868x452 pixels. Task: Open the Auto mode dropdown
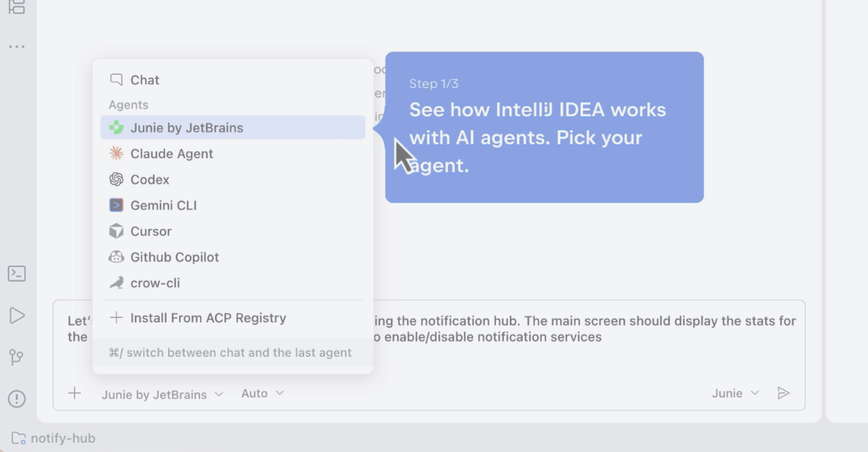(x=263, y=393)
